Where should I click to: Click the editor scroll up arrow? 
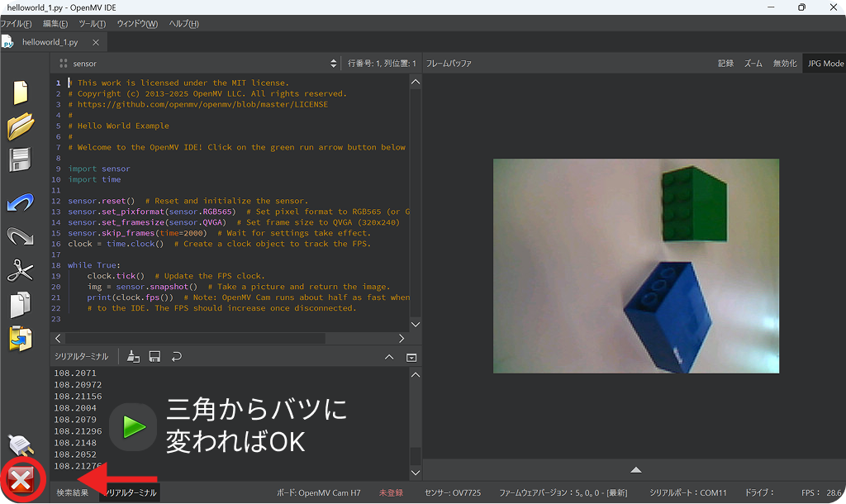click(416, 82)
